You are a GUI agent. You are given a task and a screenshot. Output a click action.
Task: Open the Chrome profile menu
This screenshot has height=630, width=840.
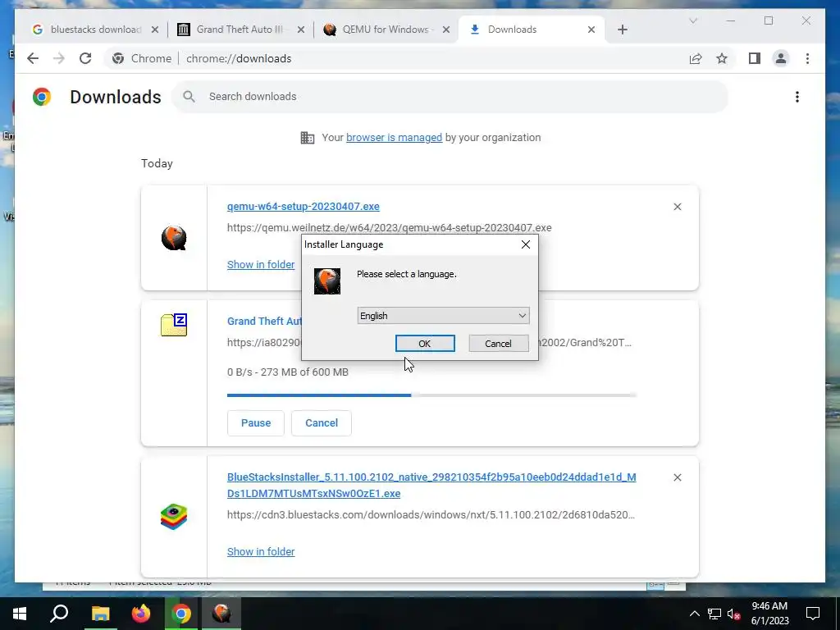coord(781,58)
